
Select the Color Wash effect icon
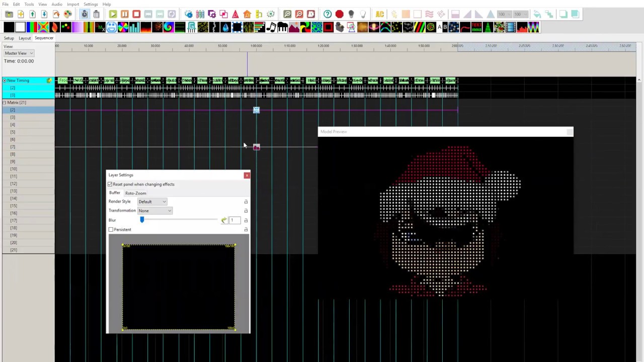pos(77,27)
